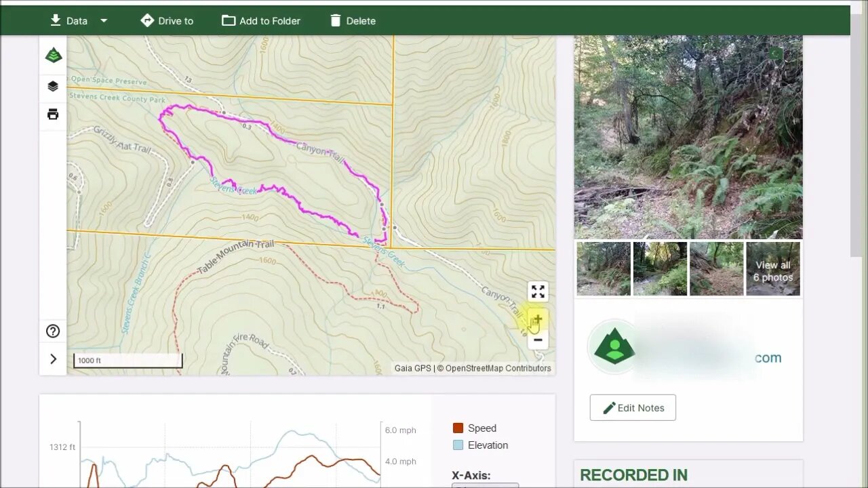Viewport: 868px width, 488px height.
Task: Expand the Data dropdown arrow
Action: 104,21
